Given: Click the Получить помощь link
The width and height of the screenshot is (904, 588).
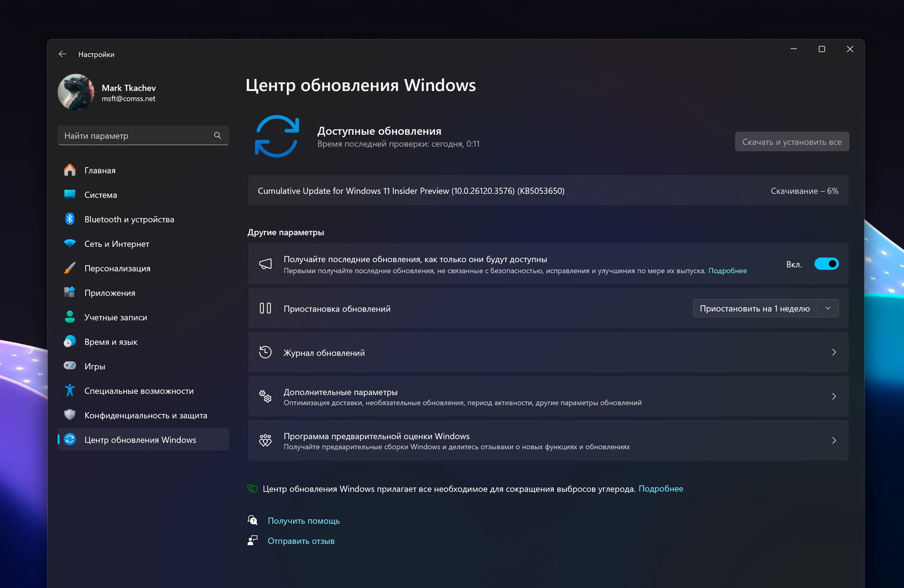Looking at the screenshot, I should click(304, 521).
